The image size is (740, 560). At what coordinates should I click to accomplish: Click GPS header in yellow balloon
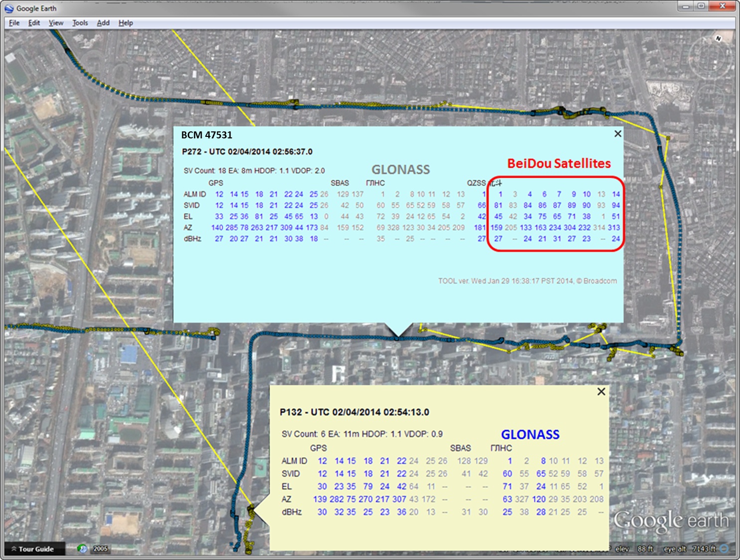coord(318,448)
